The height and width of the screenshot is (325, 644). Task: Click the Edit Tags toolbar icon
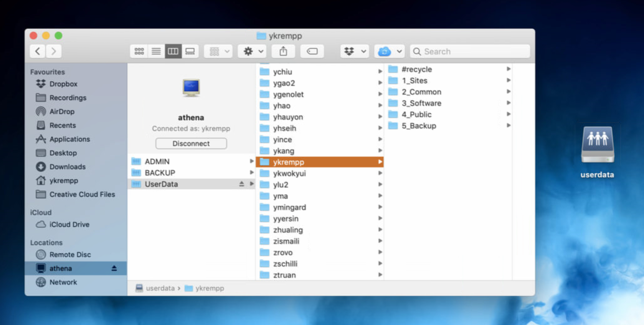point(312,51)
